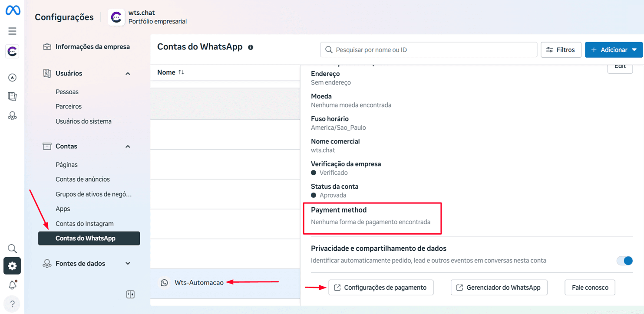Open Apps under Contas
The image size is (644, 314).
[x=63, y=209]
